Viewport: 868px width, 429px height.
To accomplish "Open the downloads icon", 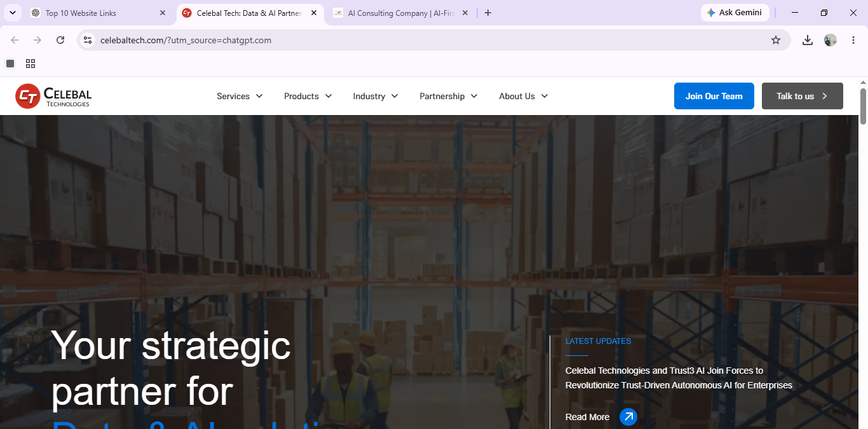I will point(808,40).
